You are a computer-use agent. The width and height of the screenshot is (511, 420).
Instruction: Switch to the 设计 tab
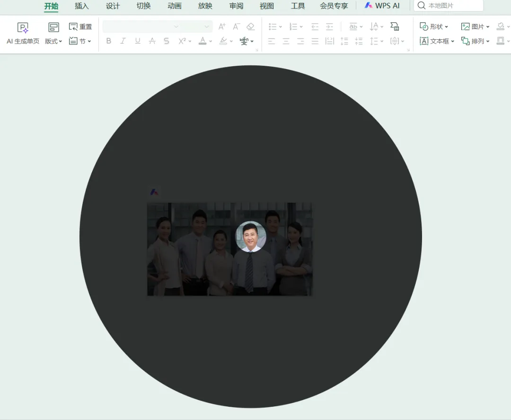click(113, 6)
